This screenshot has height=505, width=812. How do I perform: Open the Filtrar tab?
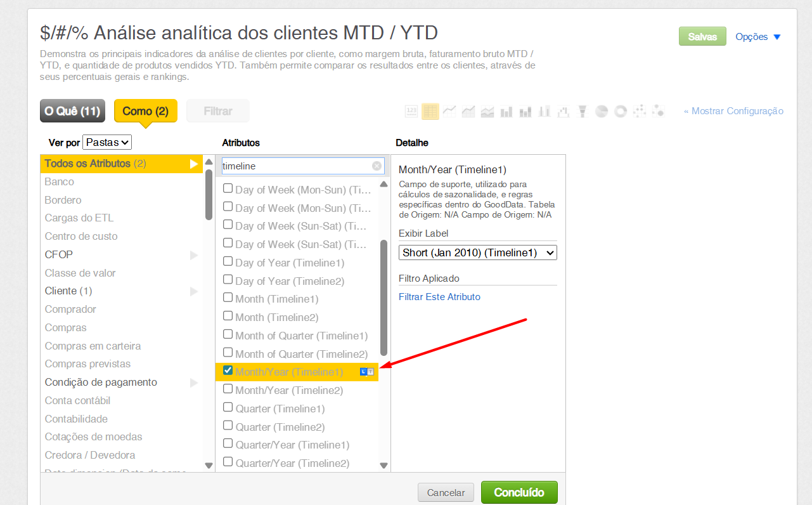[217, 111]
